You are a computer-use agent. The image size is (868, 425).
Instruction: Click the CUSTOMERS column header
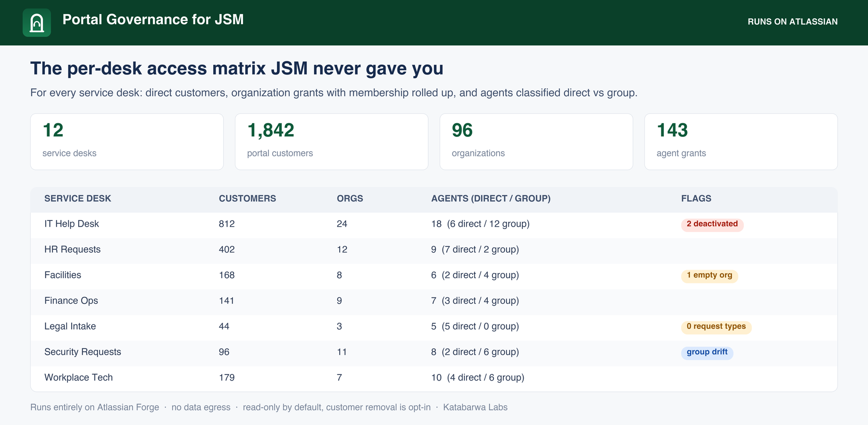(x=248, y=198)
